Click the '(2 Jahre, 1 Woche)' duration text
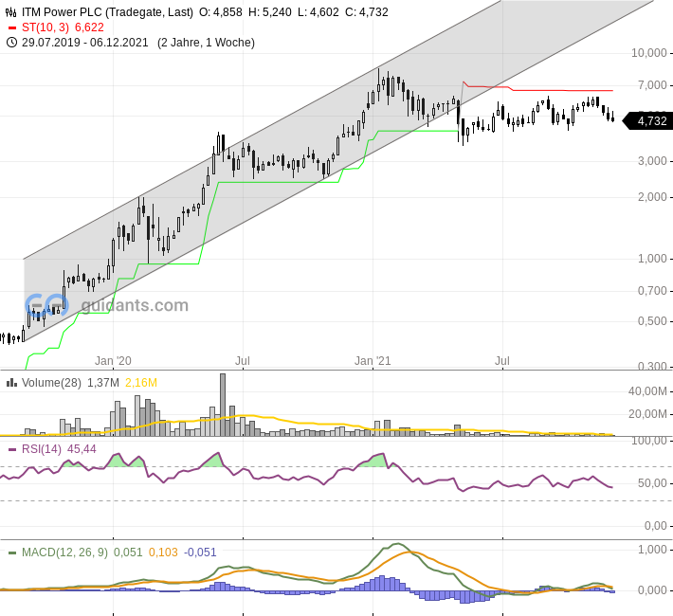The image size is (673, 616). [x=206, y=43]
